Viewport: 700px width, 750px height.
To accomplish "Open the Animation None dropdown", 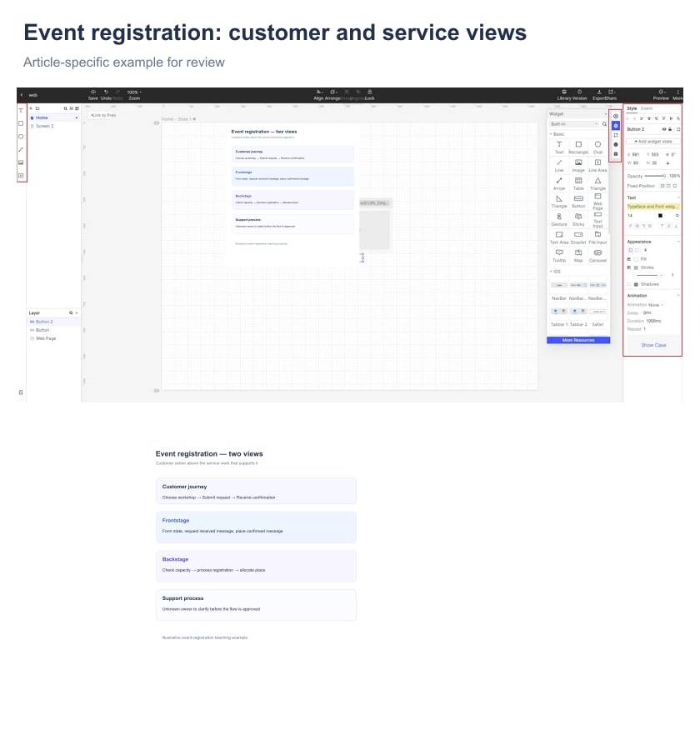I will tap(656, 305).
